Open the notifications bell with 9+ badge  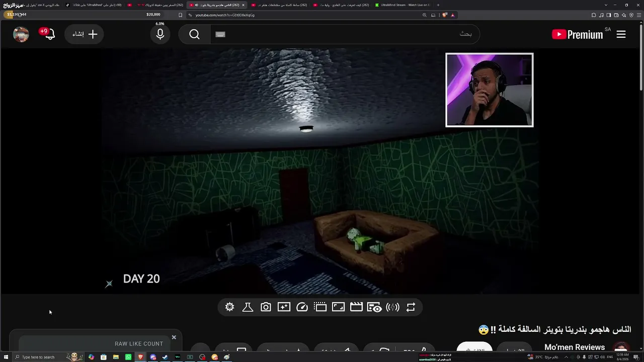click(x=49, y=34)
